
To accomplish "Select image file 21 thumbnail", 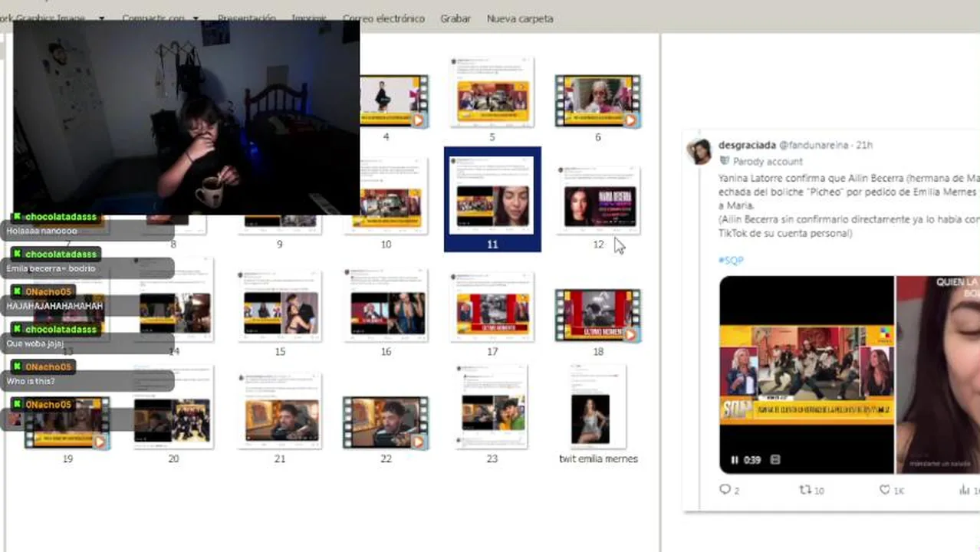I will point(280,412).
